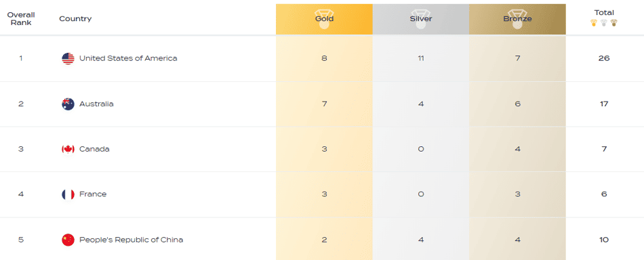Viewport: 644px width, 260px height.
Task: Click the silver medal icon under Total
Action: (604, 23)
